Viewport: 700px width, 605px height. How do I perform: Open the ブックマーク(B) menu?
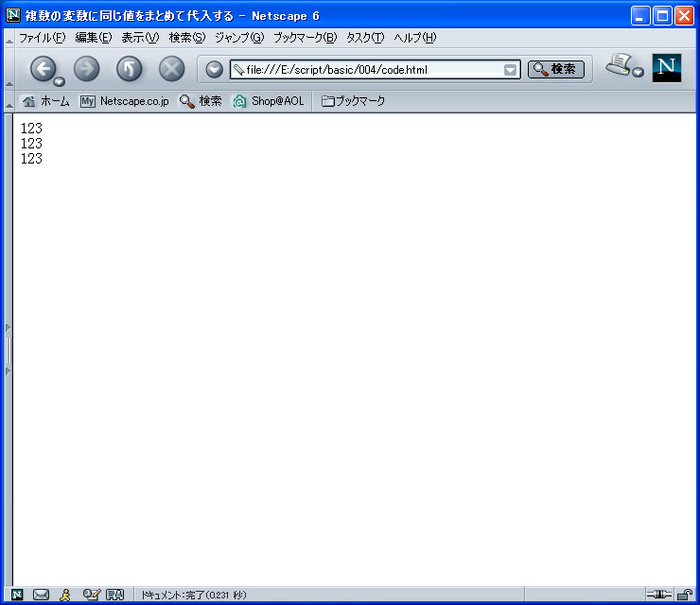305,38
